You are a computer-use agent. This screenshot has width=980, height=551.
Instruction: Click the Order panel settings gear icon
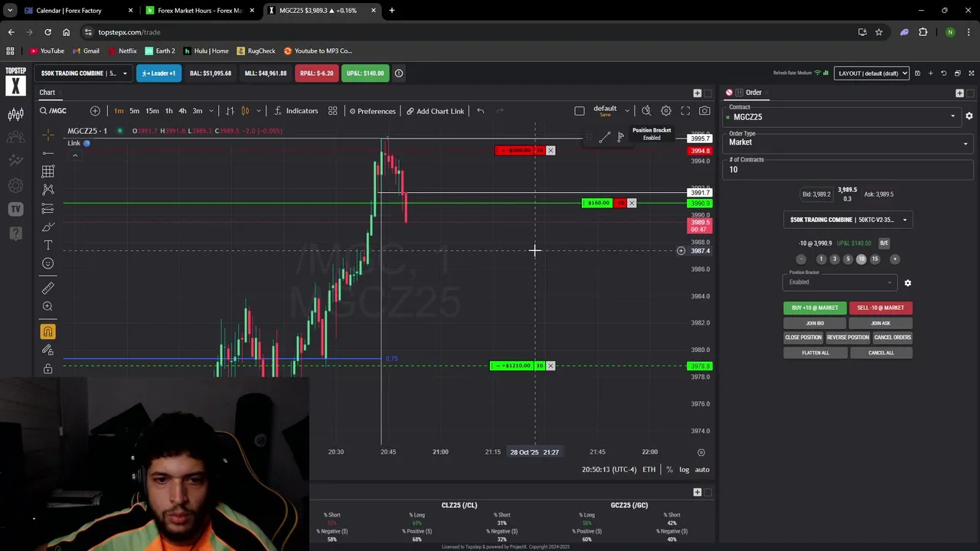click(x=969, y=116)
